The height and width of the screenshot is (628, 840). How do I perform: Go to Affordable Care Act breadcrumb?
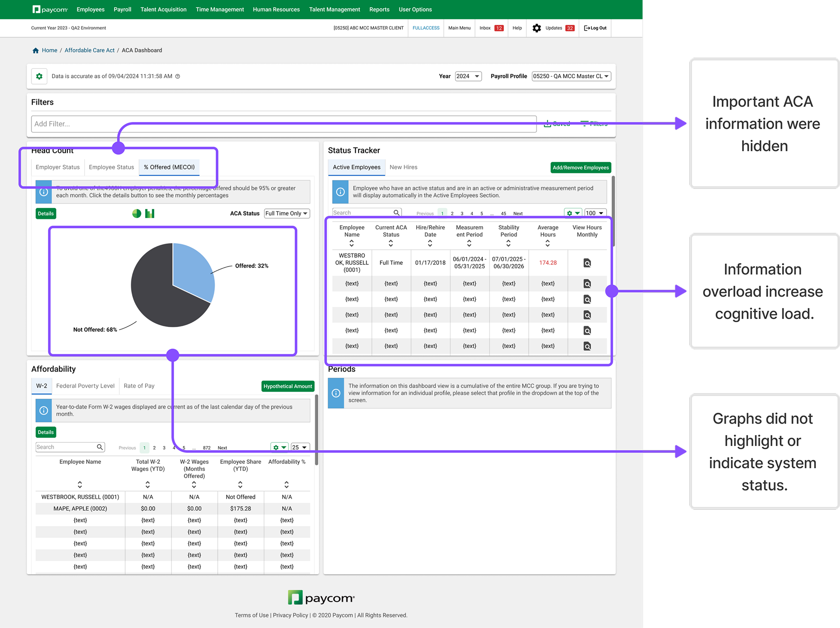point(90,51)
